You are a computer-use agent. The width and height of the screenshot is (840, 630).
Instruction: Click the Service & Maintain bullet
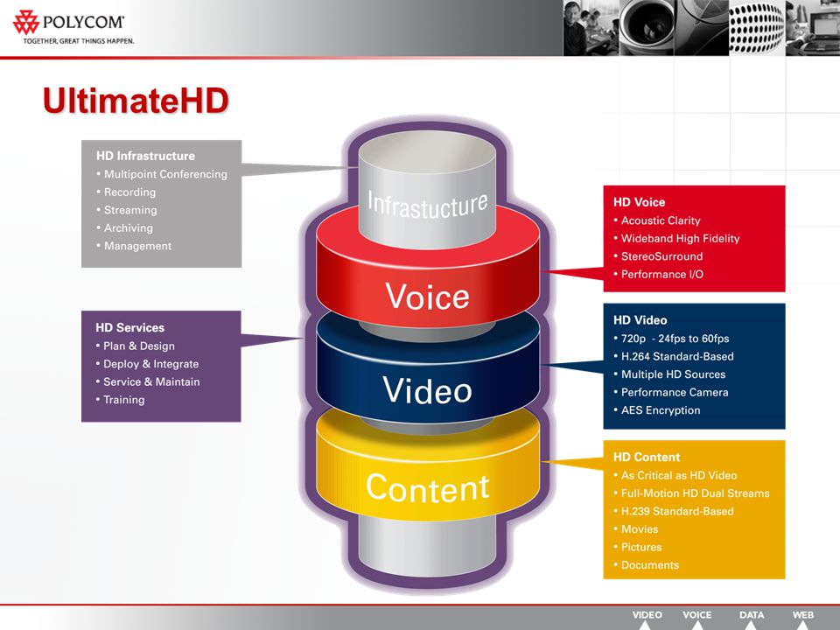click(x=148, y=382)
